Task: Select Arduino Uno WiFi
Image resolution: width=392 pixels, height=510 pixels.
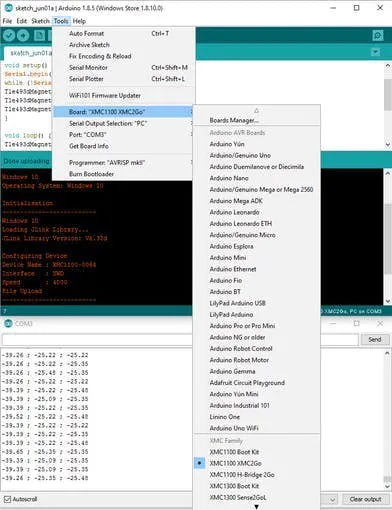Action: [x=257, y=428]
